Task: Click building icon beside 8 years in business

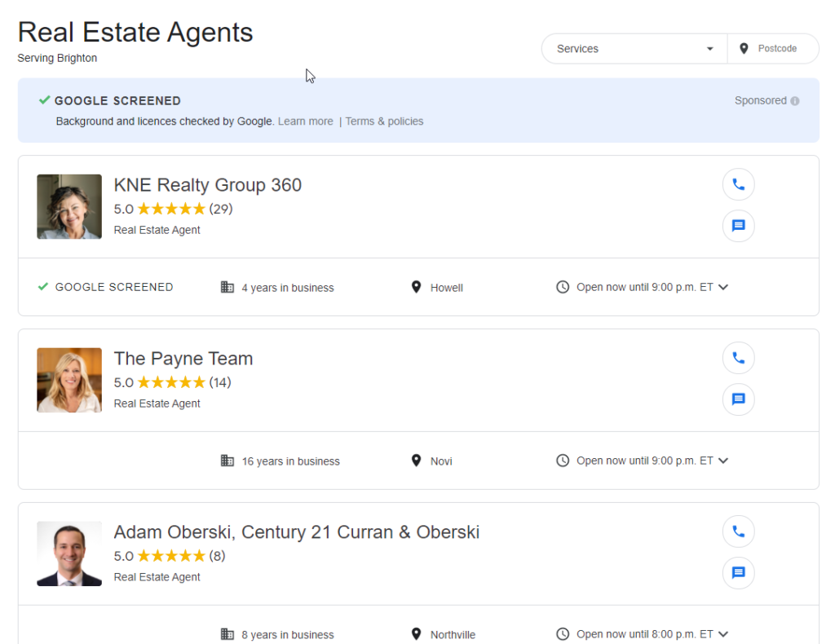Action: coord(228,634)
